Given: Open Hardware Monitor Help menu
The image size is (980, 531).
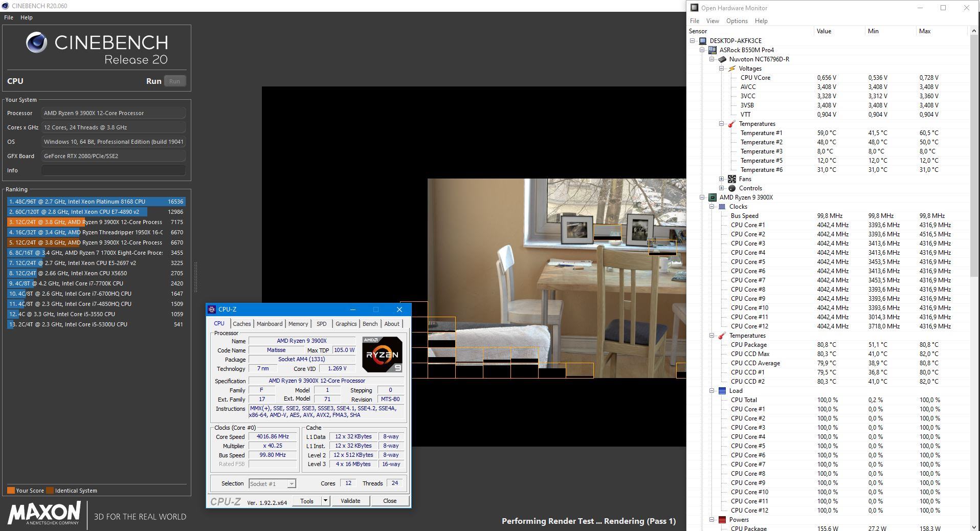Looking at the screenshot, I should click(x=761, y=21).
